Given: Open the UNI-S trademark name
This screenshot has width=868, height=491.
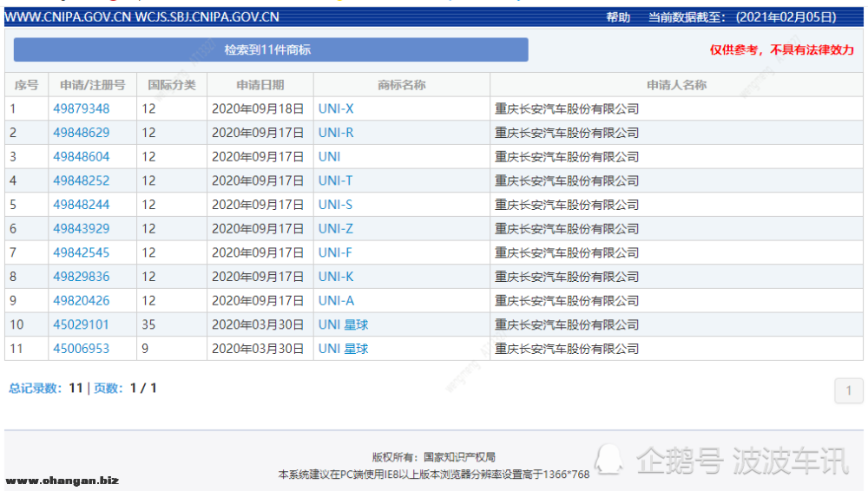Looking at the screenshot, I should 335,205.
